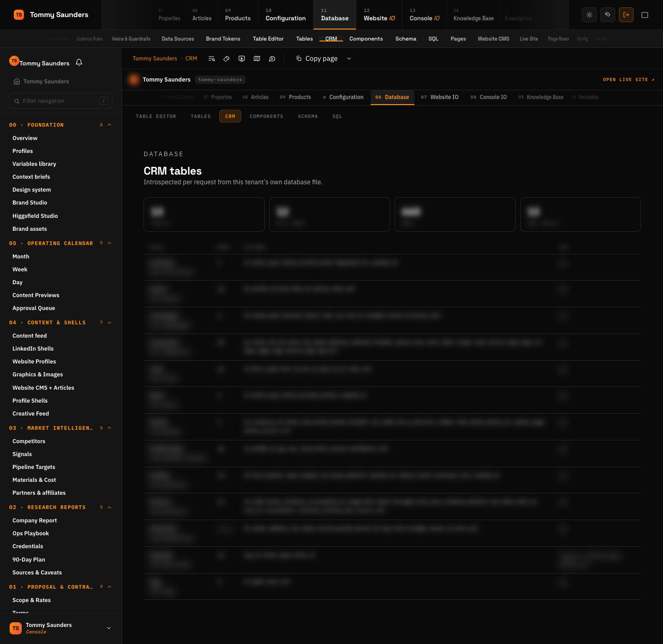
Task: Collapse the 00 Foundation section
Action: pyautogui.click(x=110, y=125)
